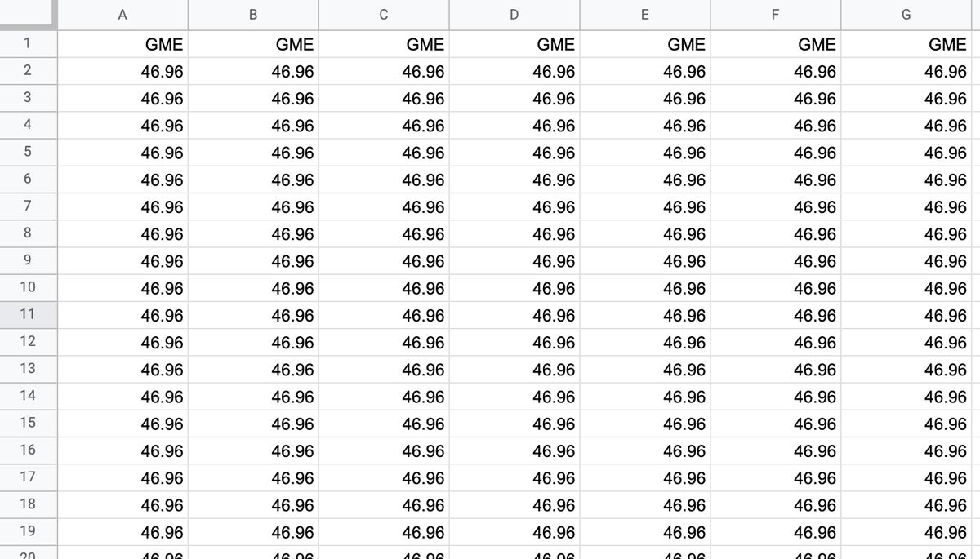Select cell B3 with 46.96
980x559 pixels.
[x=253, y=99]
